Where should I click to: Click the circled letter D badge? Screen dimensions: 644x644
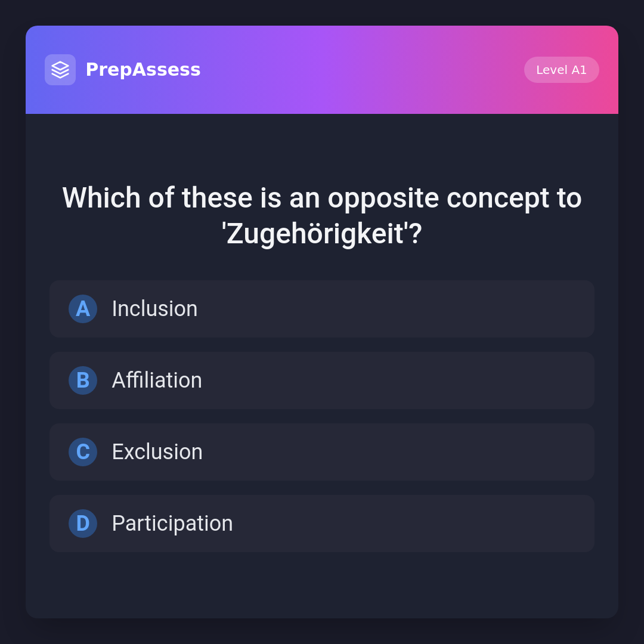83,524
